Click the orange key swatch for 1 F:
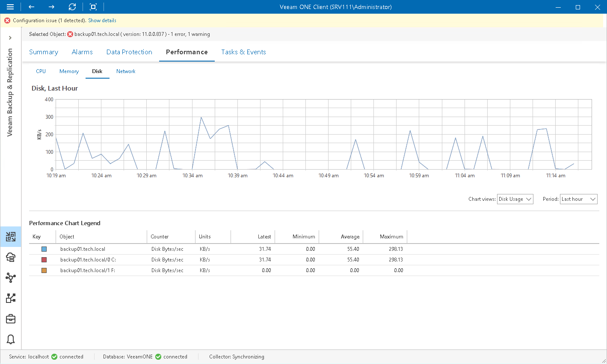This screenshot has width=607, height=364. click(44, 270)
